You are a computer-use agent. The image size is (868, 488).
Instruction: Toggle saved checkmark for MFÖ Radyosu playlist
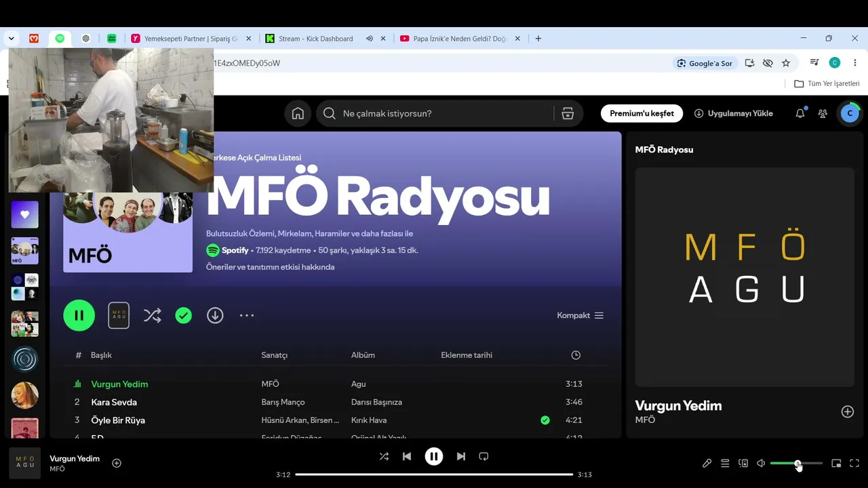[184, 315]
